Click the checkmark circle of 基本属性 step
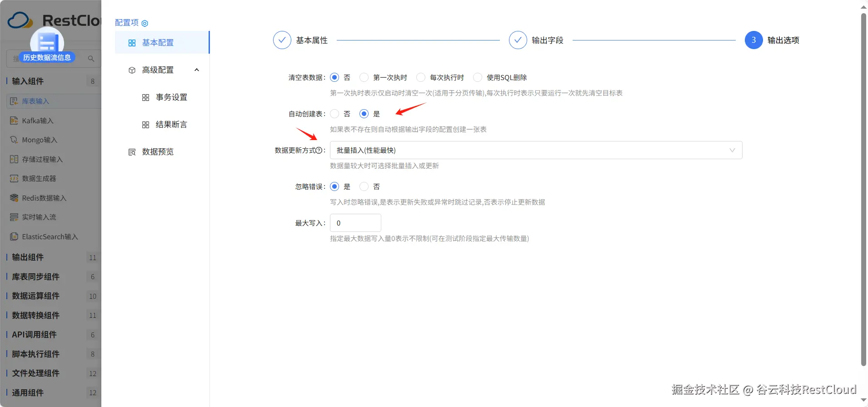The height and width of the screenshot is (407, 868). [282, 40]
